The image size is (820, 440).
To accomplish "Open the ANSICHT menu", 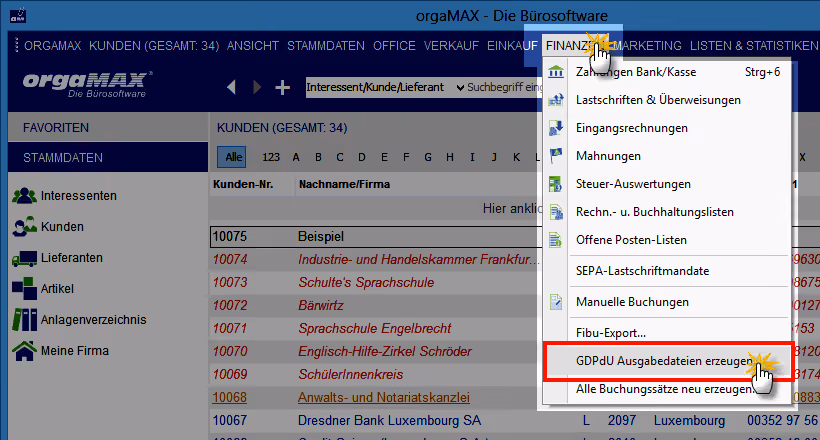I will click(253, 46).
